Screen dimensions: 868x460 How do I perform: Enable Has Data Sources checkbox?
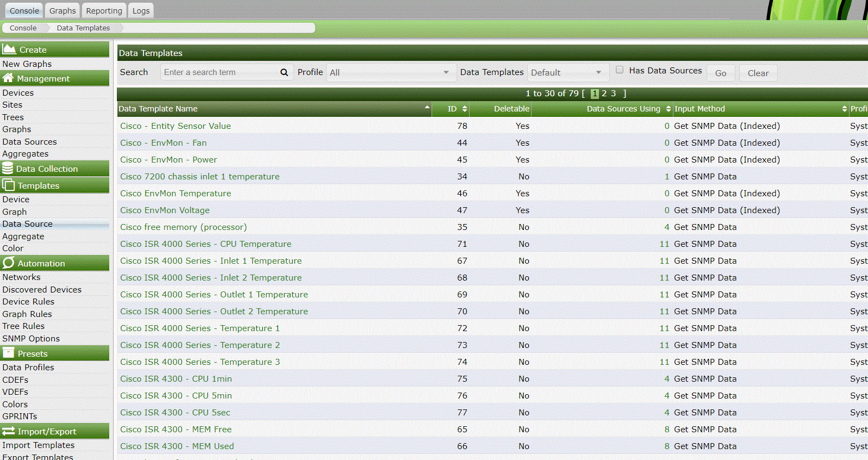(x=620, y=70)
